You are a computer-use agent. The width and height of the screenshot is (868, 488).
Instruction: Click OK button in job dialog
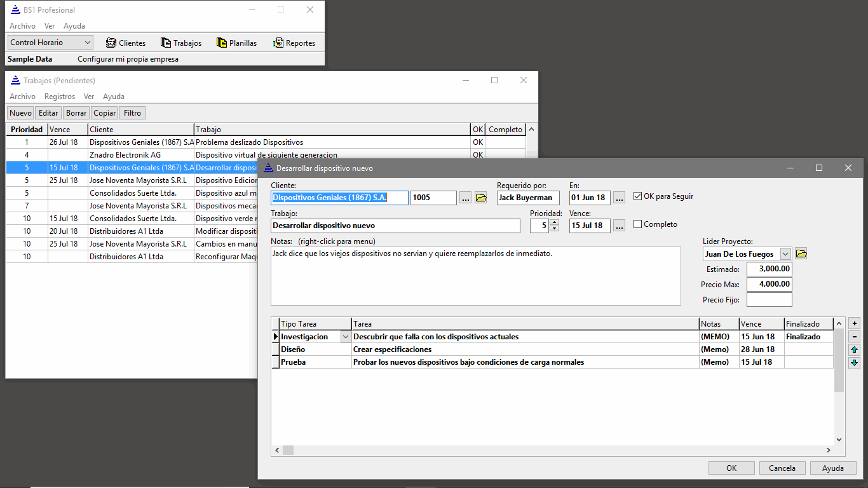click(731, 468)
